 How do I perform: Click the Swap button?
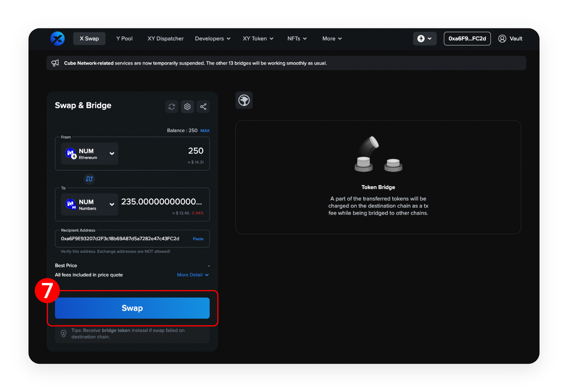click(x=132, y=308)
